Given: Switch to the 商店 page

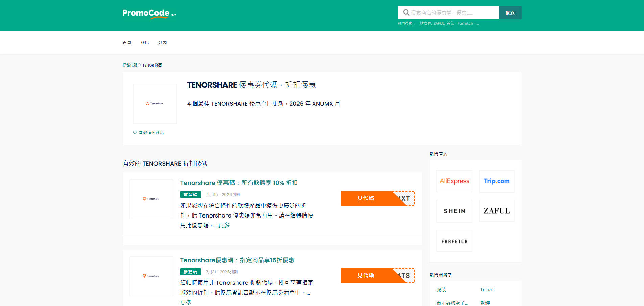Looking at the screenshot, I should pos(144,42).
